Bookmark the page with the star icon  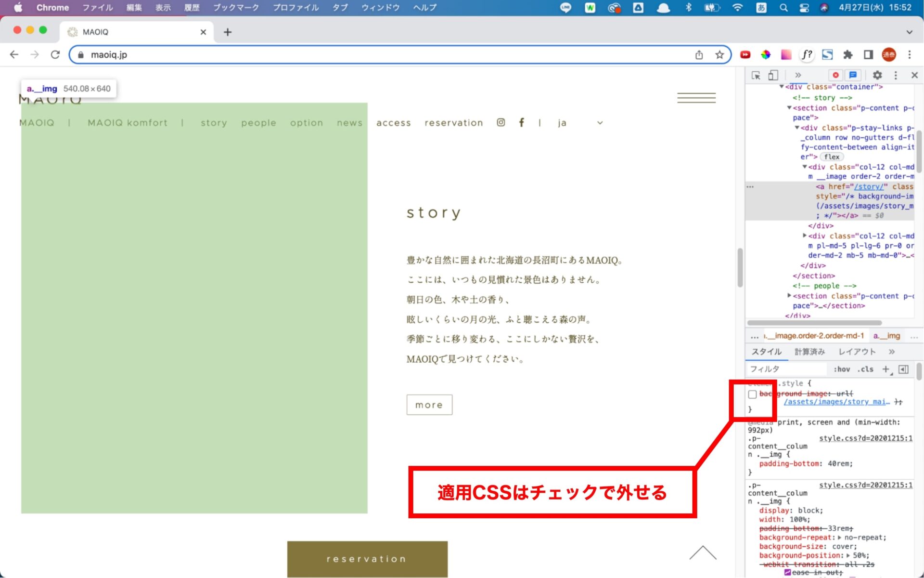point(719,55)
